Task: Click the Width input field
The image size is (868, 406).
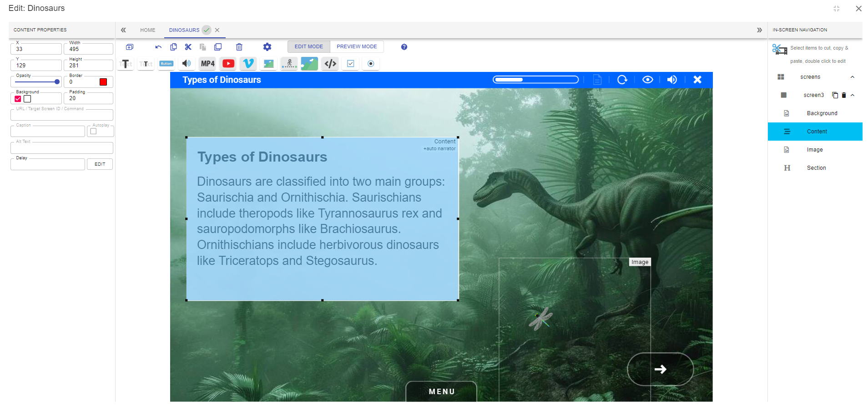Action: pos(88,49)
